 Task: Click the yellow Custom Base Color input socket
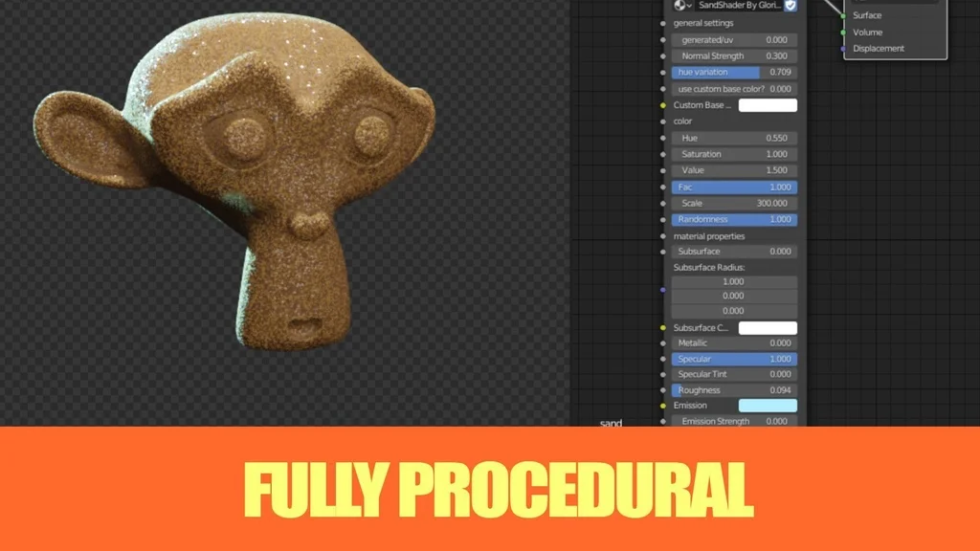[661, 105]
